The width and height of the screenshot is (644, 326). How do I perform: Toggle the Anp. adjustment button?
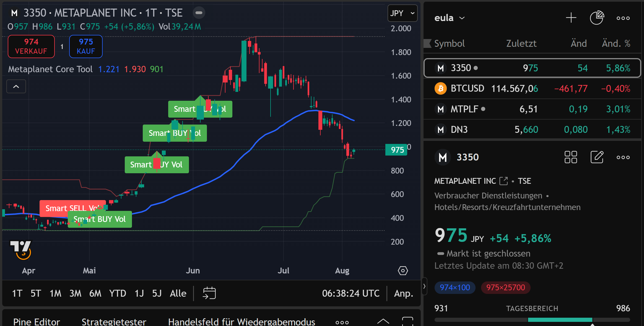coord(403,293)
